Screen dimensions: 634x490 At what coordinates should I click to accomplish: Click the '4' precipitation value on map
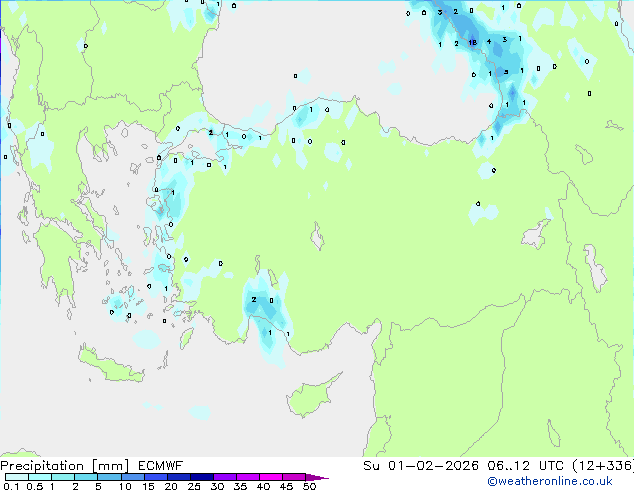[x=489, y=41]
